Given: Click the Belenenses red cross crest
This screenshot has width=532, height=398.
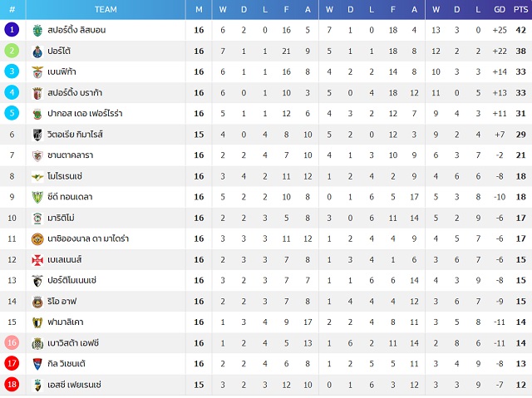Looking at the screenshot, I should click(37, 260).
